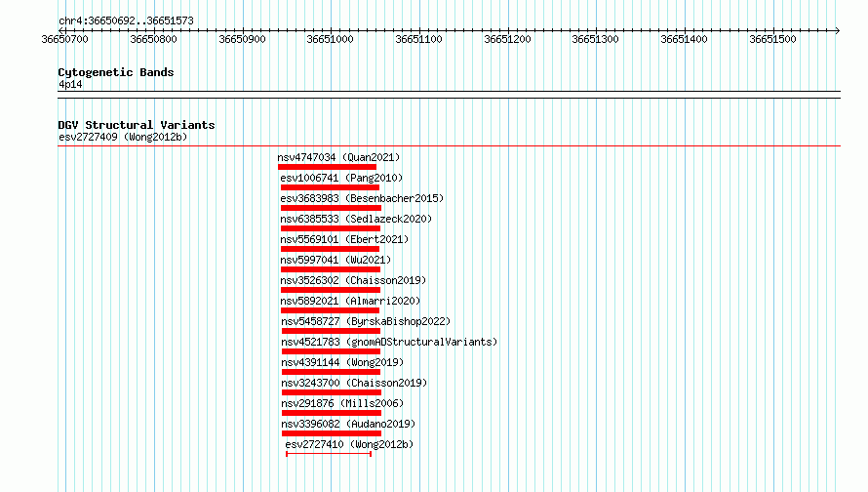This screenshot has width=868, height=492.
Task: Click the 36651100 ruler label
Action: click(x=418, y=39)
